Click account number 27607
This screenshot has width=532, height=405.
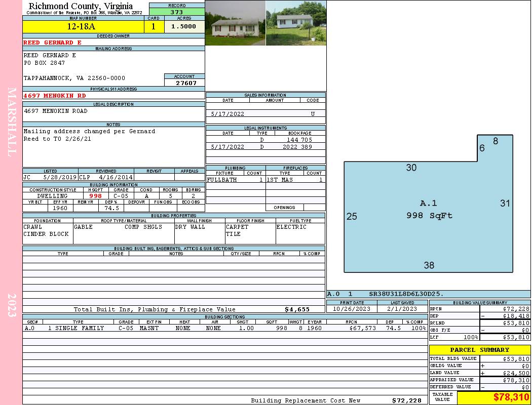(x=186, y=83)
